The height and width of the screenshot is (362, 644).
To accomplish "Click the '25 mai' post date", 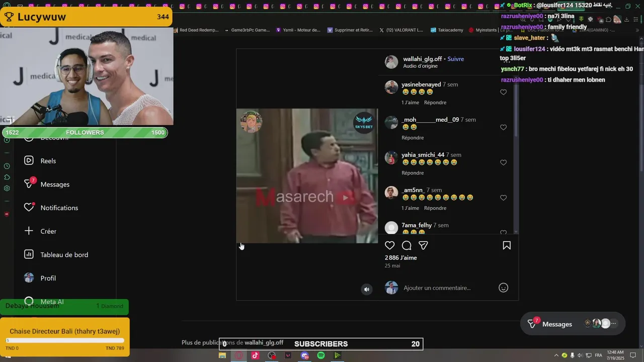I will click(x=392, y=265).
